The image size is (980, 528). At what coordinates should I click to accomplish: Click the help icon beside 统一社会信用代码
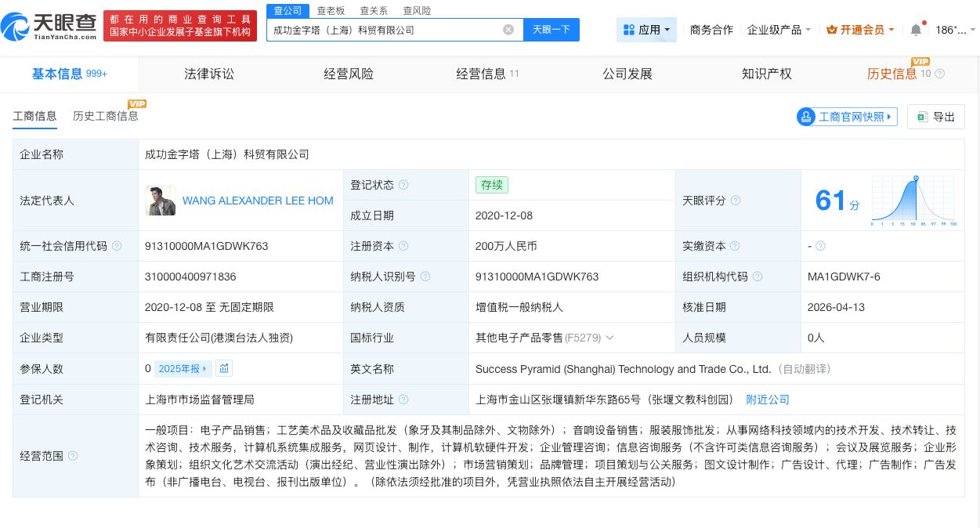click(117, 246)
